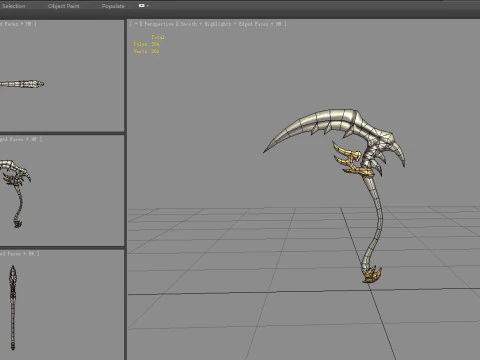
Task: Click the middle-left viewport shading label
Action: tap(21, 139)
